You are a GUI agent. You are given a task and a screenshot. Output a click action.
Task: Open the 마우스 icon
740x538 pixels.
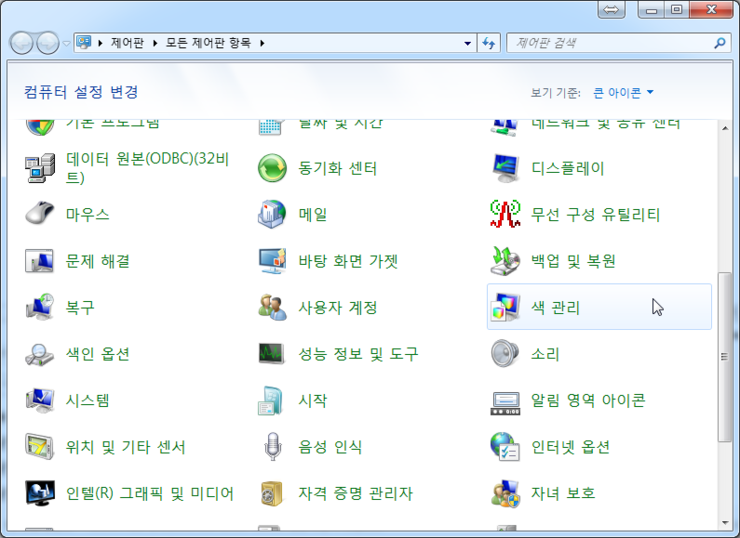pyautogui.click(x=40, y=214)
